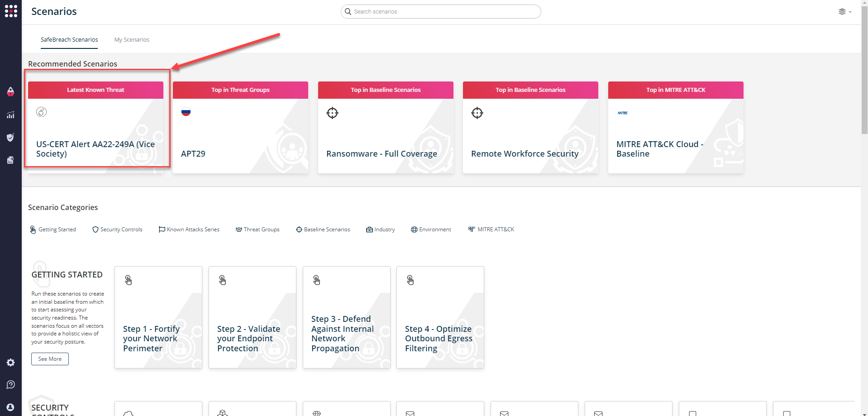868x416 pixels.
Task: Select the red attacker simulation sidebar icon
Action: [x=10, y=92]
